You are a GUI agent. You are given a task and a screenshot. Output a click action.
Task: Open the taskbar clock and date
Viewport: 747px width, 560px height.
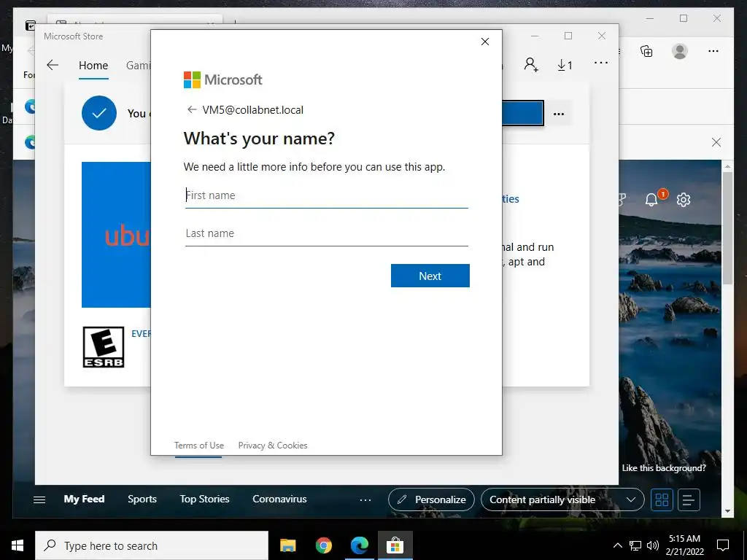coord(684,545)
